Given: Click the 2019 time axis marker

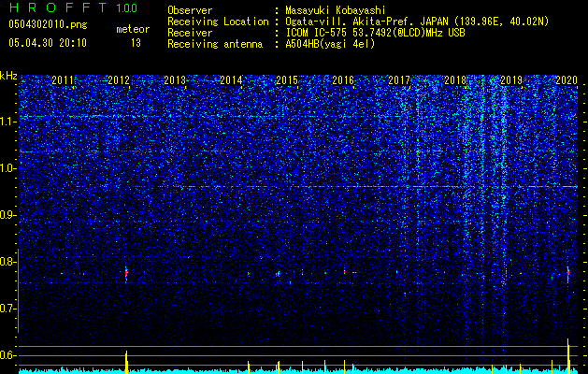Looking at the screenshot, I should 511,80.
